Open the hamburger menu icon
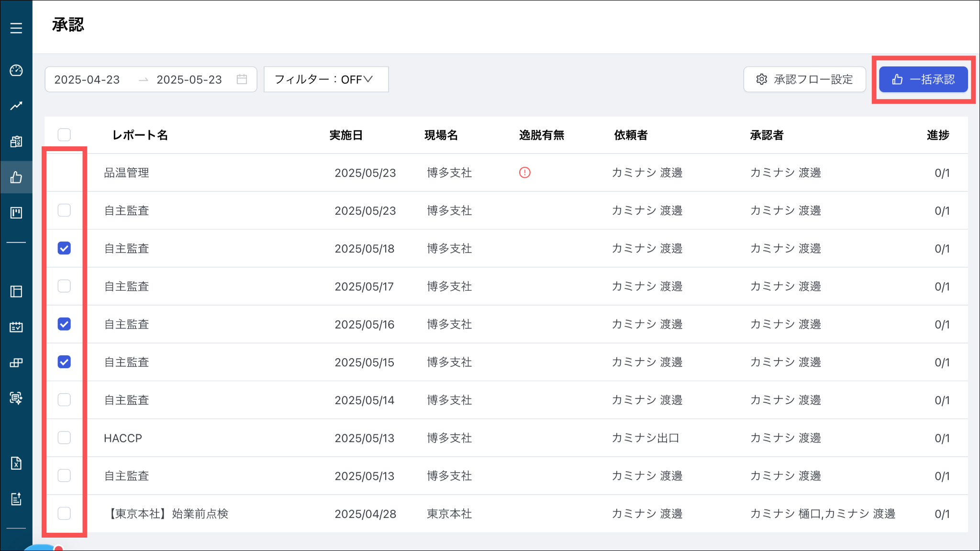Image resolution: width=980 pixels, height=551 pixels. [x=16, y=28]
